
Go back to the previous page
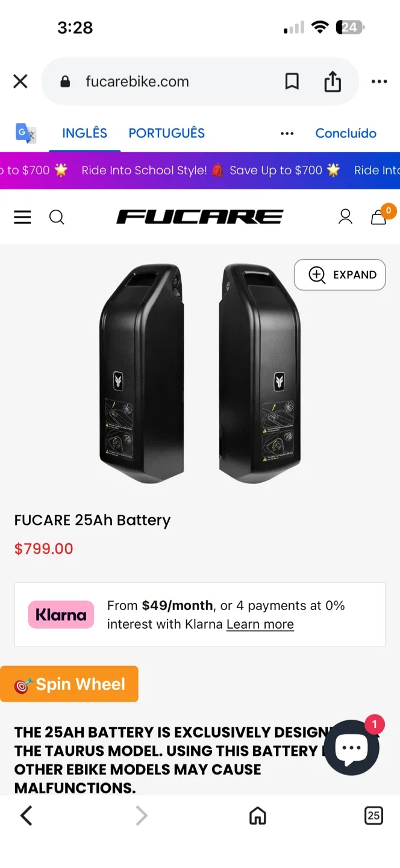[26, 816]
